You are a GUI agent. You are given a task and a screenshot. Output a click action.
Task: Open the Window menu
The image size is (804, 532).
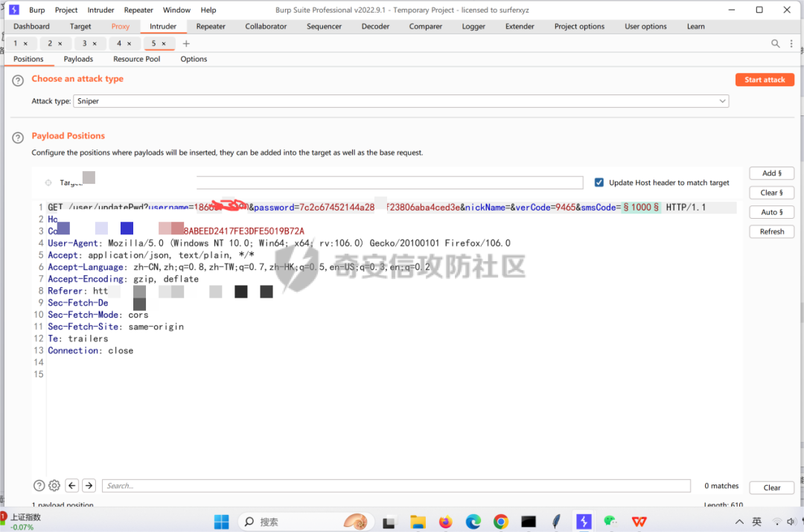pyautogui.click(x=176, y=10)
